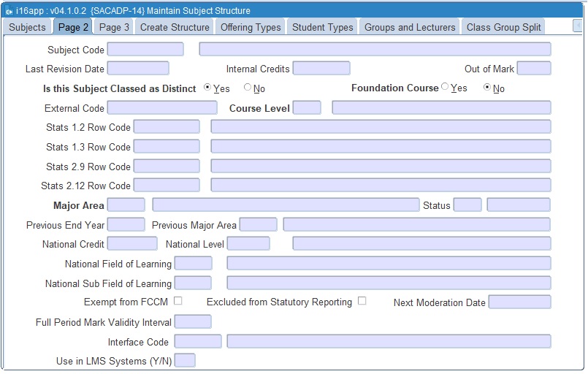Viewport: 588px width, 374px height.
Task: Enable Exempt from FCCM checkbox
Action: tap(177, 301)
